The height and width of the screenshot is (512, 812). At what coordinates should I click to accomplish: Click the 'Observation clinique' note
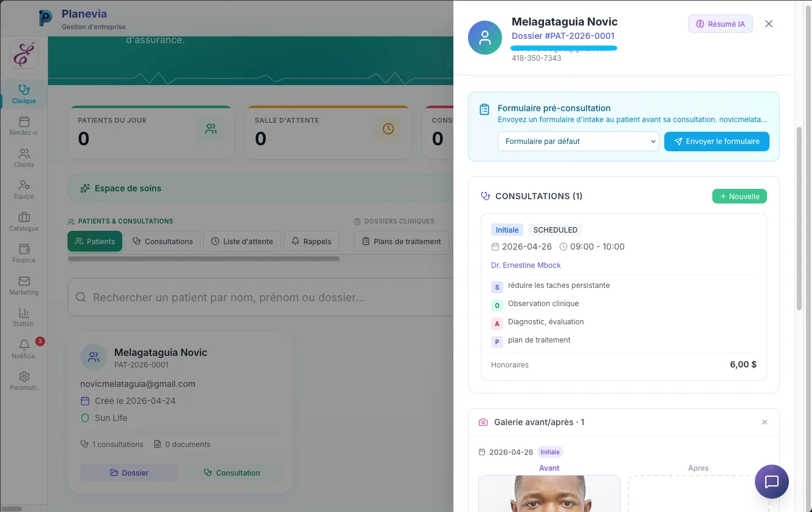pos(543,304)
